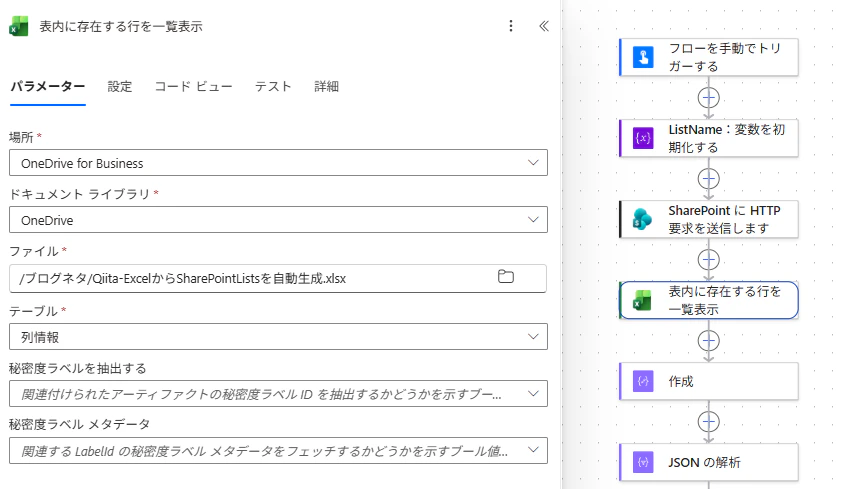Click the ListName variable icon

click(x=643, y=138)
